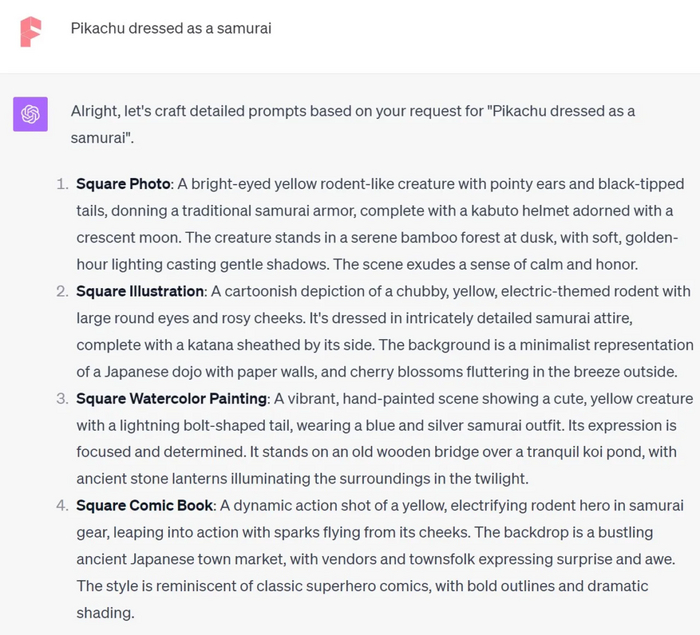Click the list number 2

(x=60, y=291)
